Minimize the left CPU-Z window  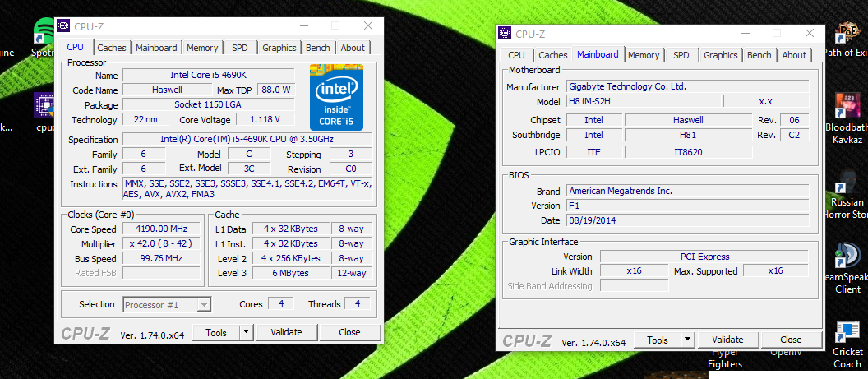click(x=305, y=25)
